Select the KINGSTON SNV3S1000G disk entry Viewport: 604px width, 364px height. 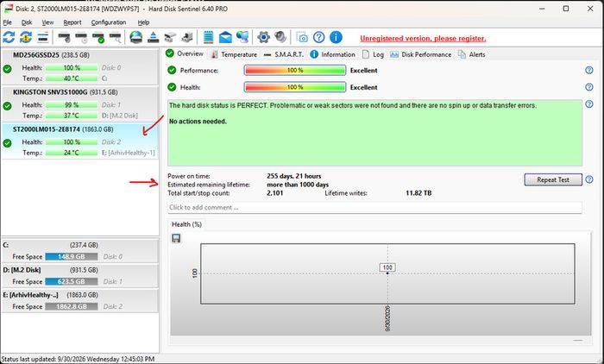click(79, 104)
